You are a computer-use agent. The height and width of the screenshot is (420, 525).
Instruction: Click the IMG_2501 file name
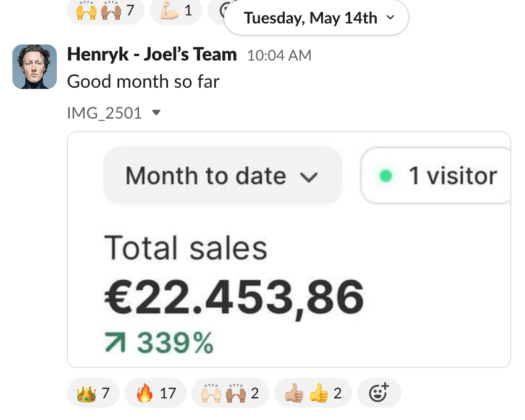coord(104,113)
